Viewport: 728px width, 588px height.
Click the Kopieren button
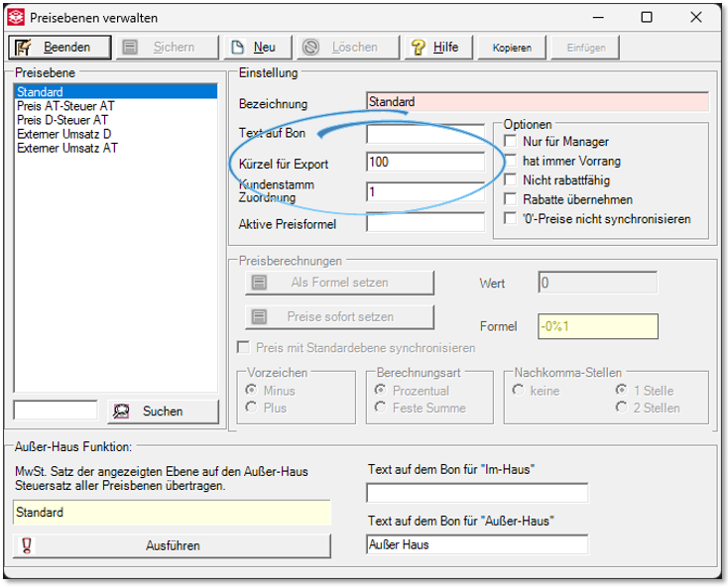[512, 47]
